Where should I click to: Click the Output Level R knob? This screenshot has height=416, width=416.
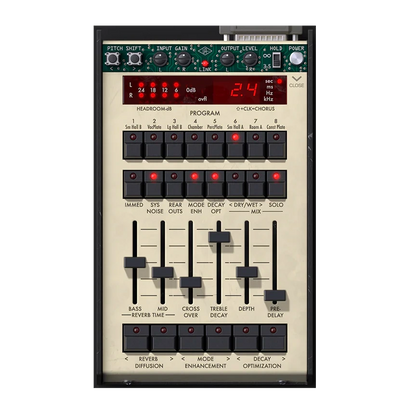250,59
